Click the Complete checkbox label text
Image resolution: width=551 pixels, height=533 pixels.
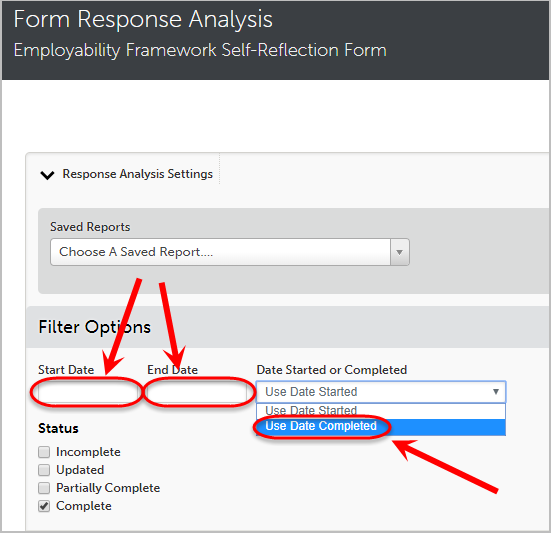click(x=84, y=506)
